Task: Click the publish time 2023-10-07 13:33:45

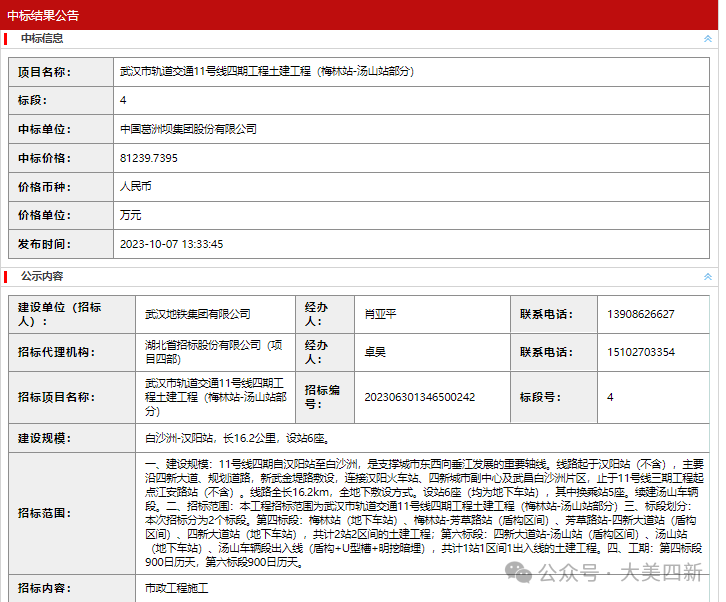Action: click(171, 244)
